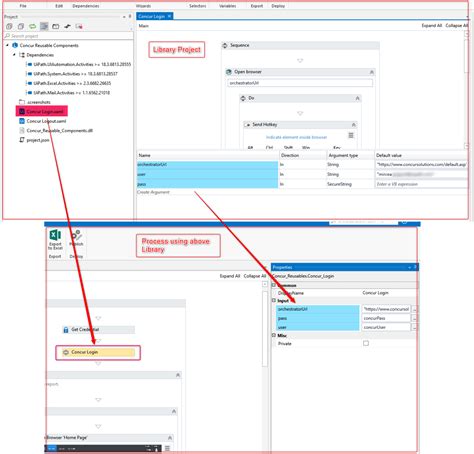Click Expand All in the library designer

(x=431, y=25)
